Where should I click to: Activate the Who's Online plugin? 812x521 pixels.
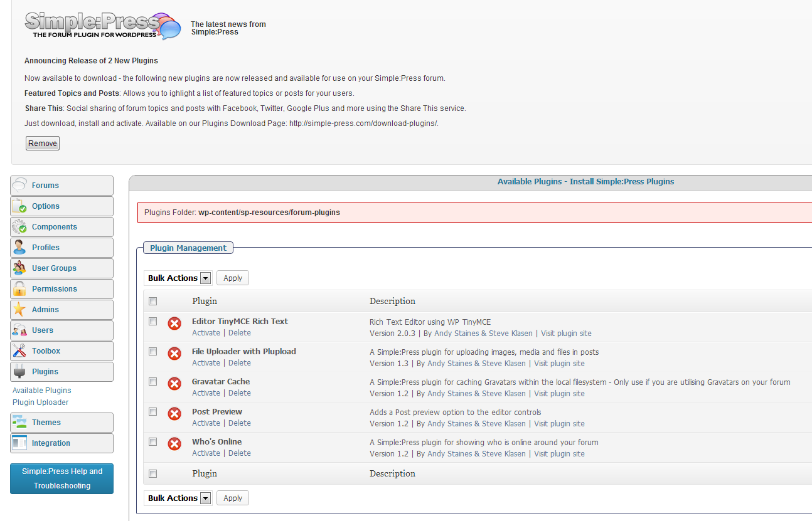coord(206,453)
